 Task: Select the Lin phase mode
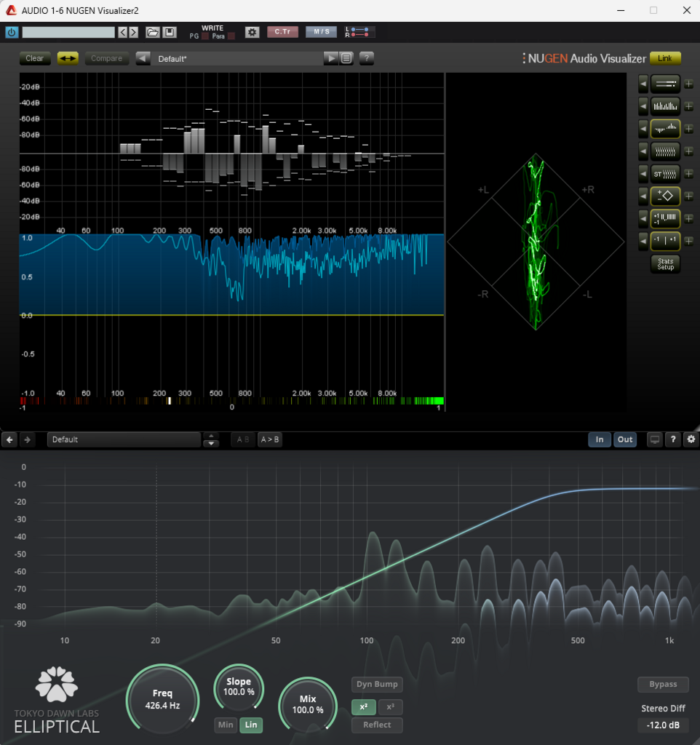(x=251, y=725)
